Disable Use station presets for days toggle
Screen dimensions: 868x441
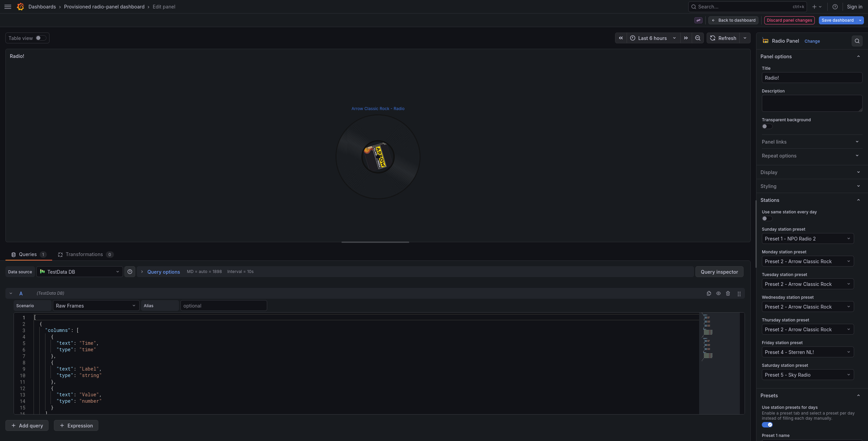click(x=767, y=424)
